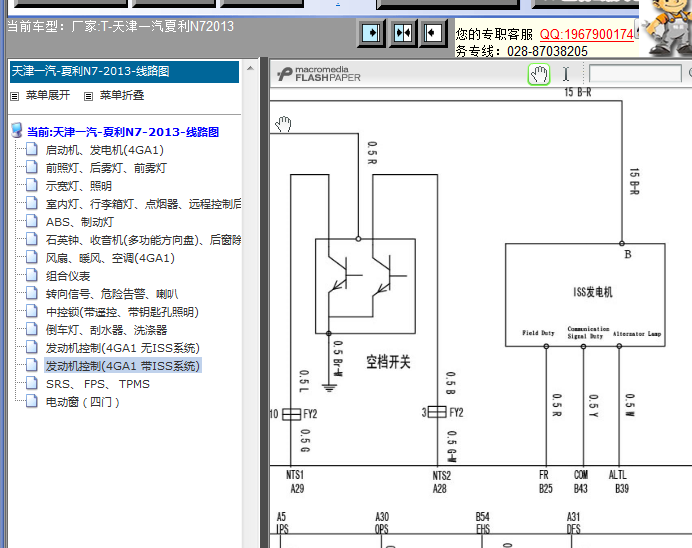Open 转向信号、危险告警、喇叭 diagram
The image size is (692, 548).
pyautogui.click(x=112, y=294)
